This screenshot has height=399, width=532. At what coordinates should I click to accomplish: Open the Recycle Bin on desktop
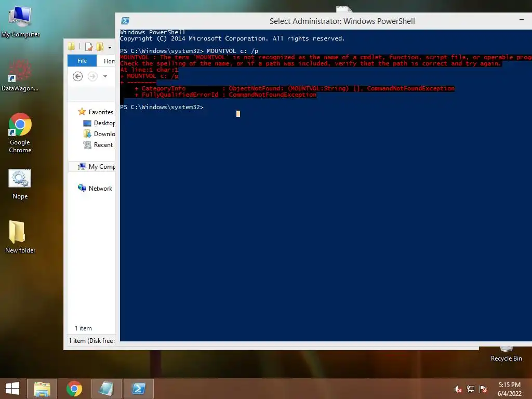506,354
